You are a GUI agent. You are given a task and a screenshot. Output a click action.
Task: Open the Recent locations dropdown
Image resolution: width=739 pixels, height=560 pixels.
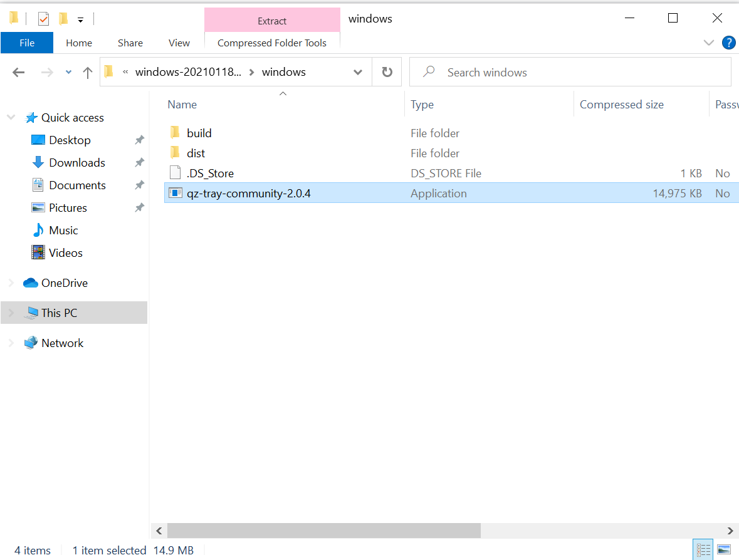(69, 72)
